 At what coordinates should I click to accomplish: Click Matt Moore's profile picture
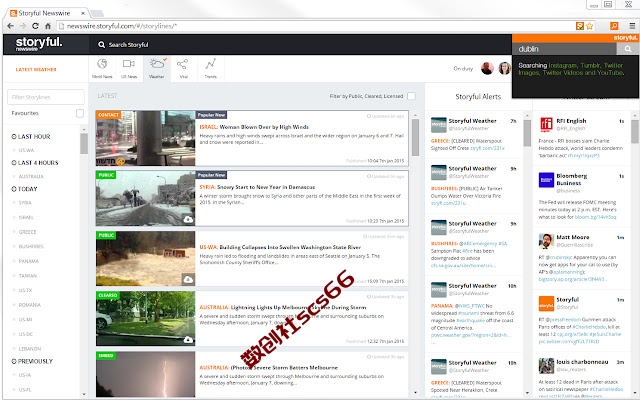point(547,241)
